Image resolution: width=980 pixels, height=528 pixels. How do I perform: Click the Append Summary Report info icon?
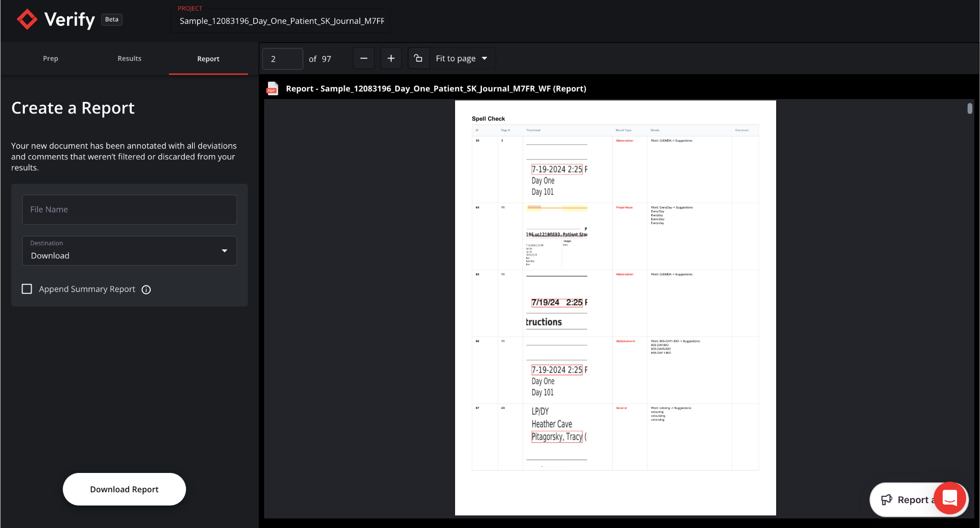point(146,289)
